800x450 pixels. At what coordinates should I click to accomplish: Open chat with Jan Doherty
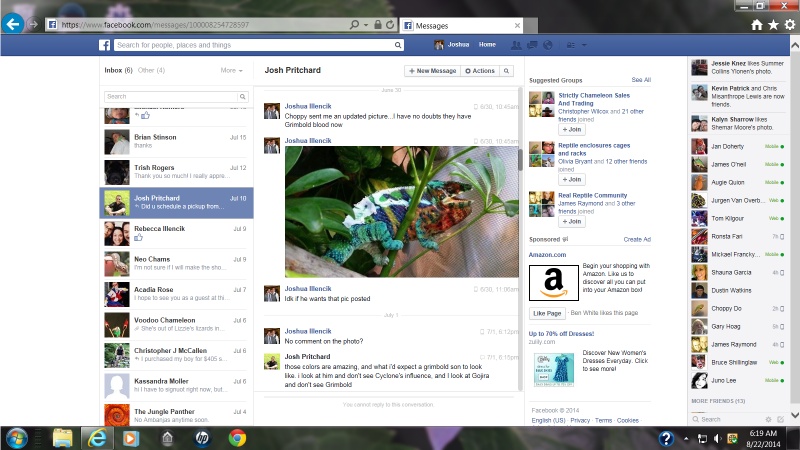[738, 146]
